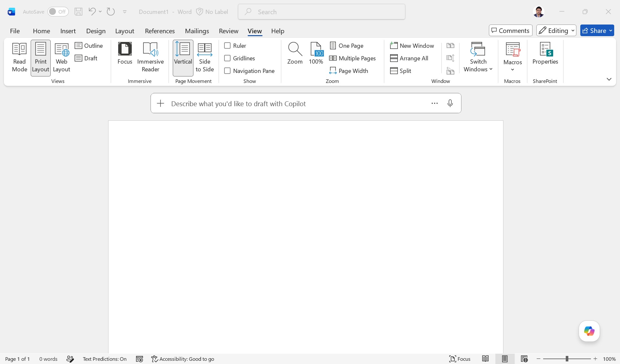
Task: Expand the Share dropdown
Action: click(611, 30)
